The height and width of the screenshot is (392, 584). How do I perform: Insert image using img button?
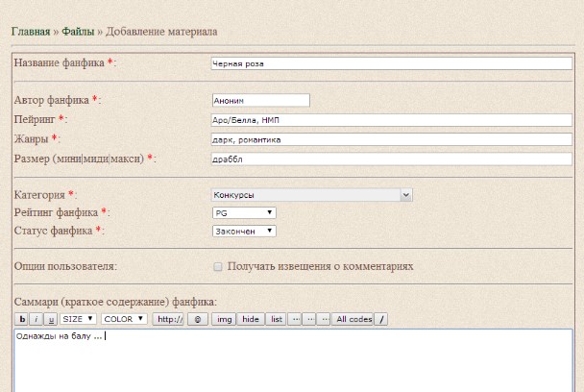224,319
